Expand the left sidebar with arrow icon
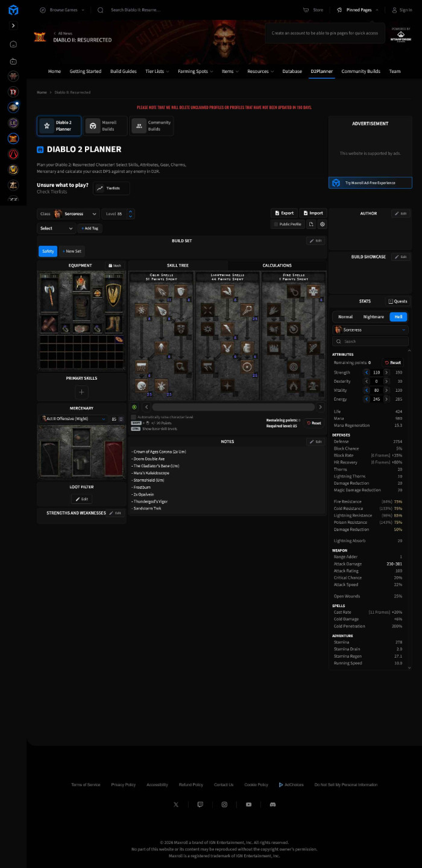 (x=13, y=26)
